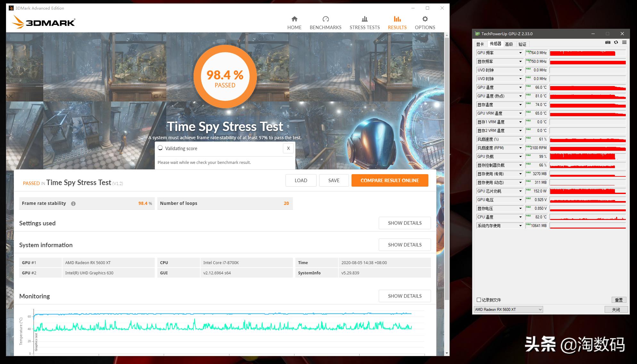Dismiss Validating score popup with X
This screenshot has width=637, height=364.
click(x=288, y=148)
